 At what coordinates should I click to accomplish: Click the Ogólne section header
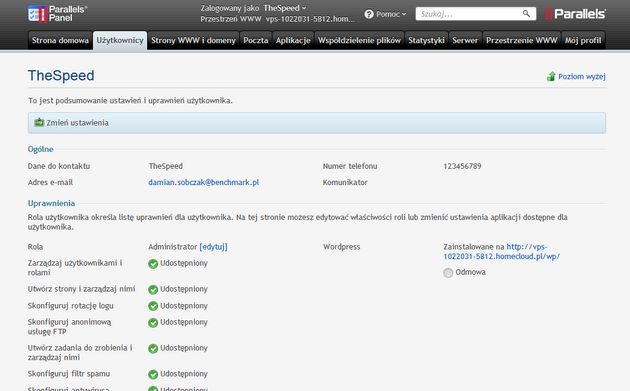click(x=41, y=149)
